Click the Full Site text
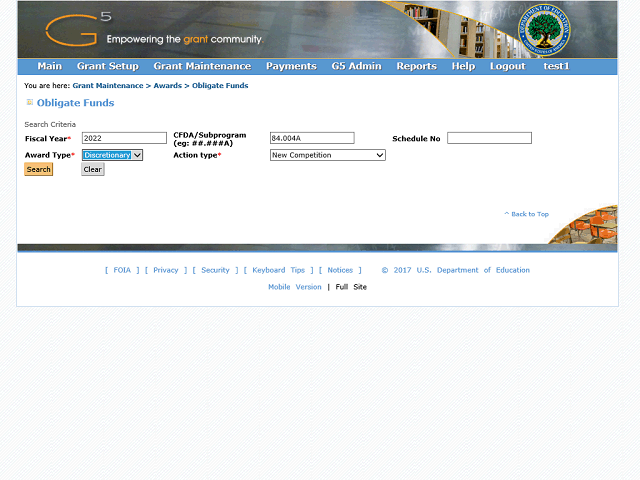Screen dimensions: 640x480 tap(351, 287)
